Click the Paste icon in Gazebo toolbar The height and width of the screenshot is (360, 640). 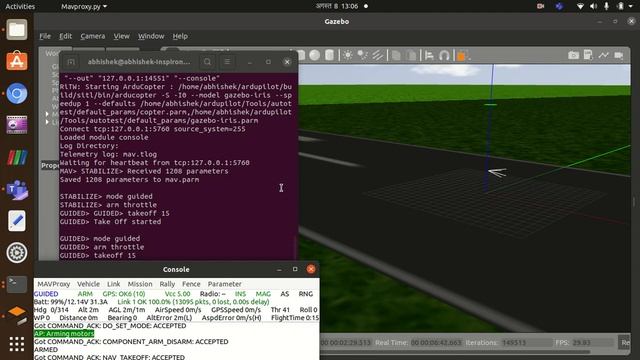tap(411, 55)
